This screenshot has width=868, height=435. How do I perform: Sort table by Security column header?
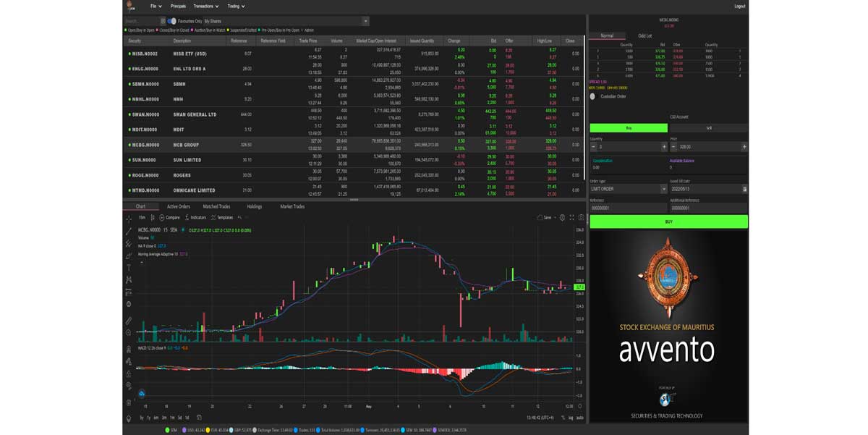click(x=135, y=41)
